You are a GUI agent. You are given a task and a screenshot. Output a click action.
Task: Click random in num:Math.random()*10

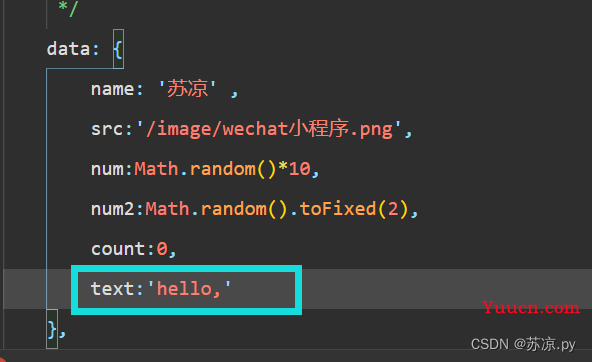[222, 169]
